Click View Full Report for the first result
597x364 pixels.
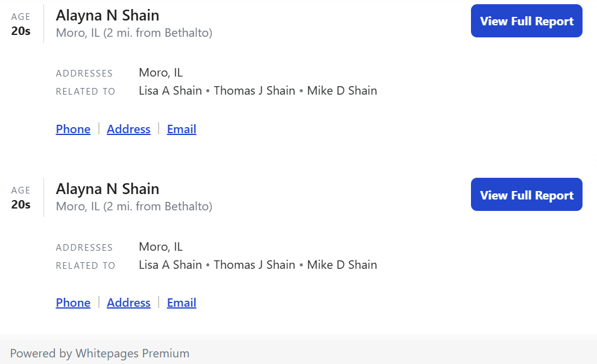[526, 21]
